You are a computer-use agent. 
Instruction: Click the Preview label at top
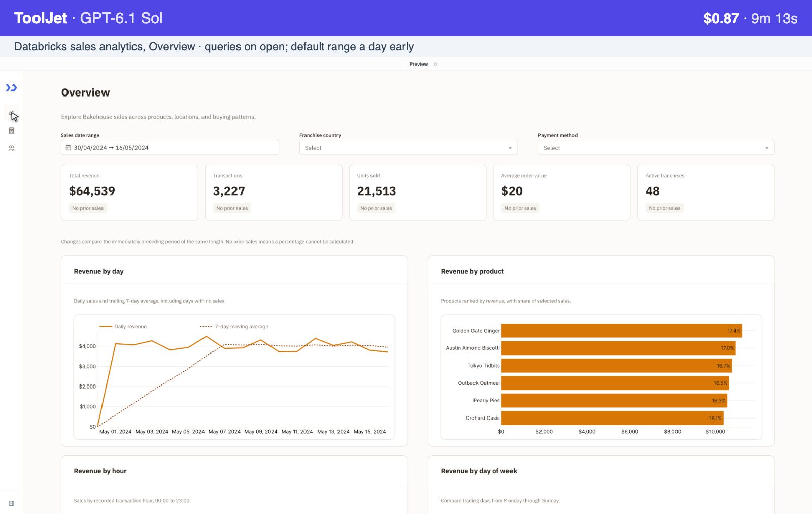419,64
